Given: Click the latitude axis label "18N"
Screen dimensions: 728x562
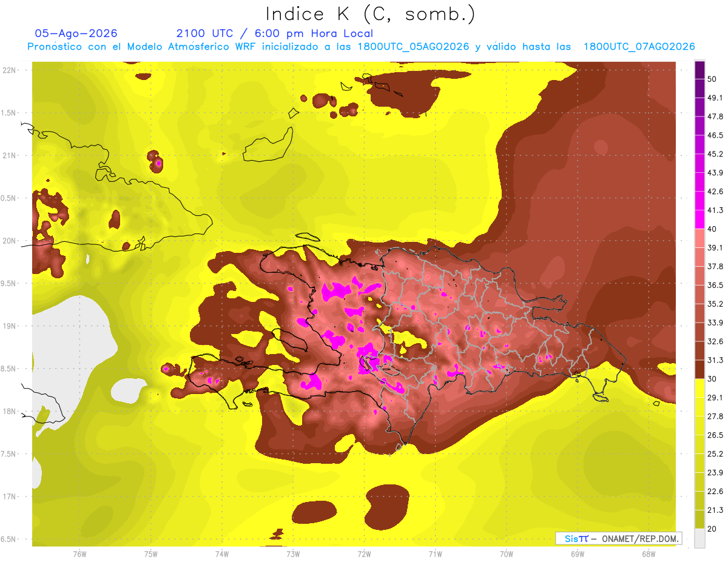Looking at the screenshot, I should pos(9,412).
